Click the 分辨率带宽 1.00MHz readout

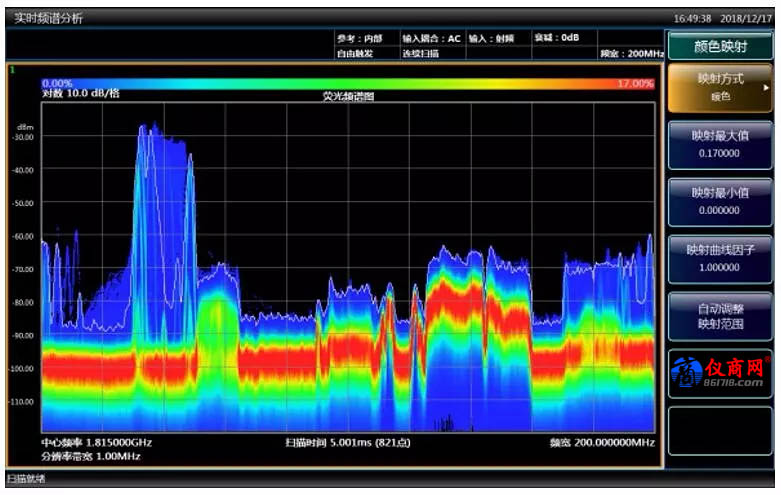[91, 456]
